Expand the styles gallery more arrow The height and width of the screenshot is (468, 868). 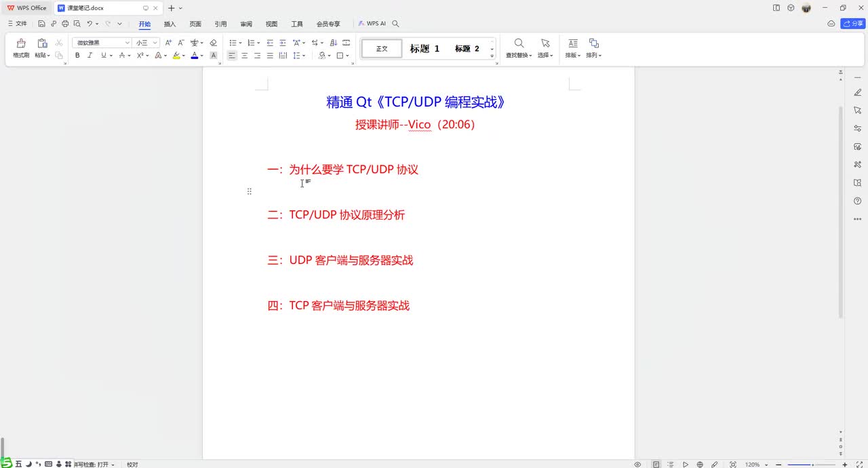(492, 56)
